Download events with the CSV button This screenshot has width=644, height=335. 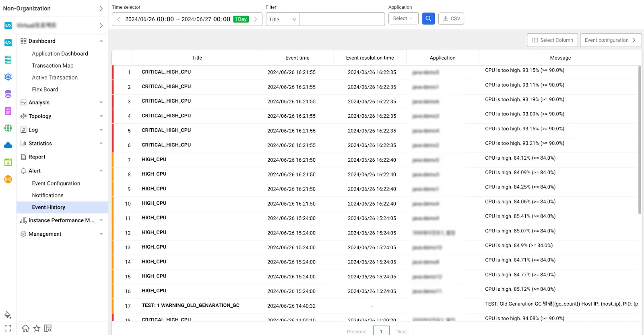451,18
